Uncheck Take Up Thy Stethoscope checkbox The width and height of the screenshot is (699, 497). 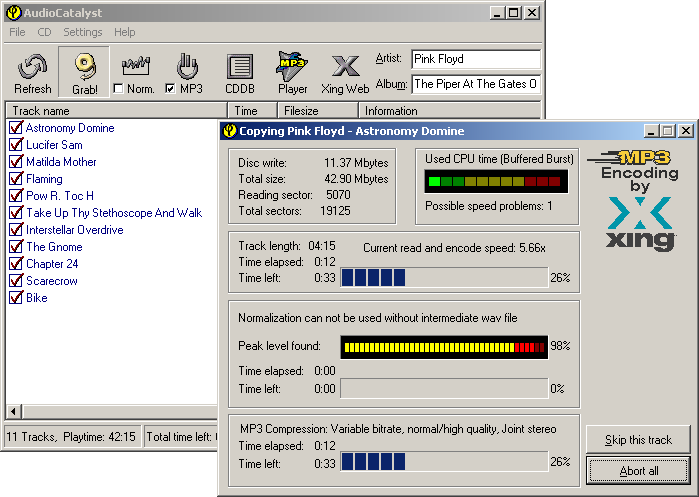pos(16,213)
